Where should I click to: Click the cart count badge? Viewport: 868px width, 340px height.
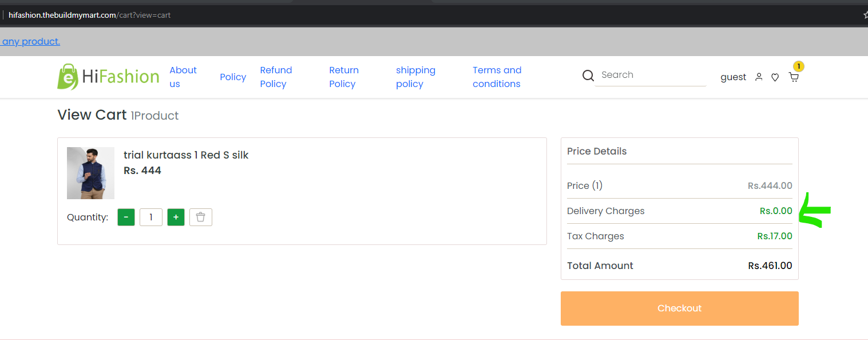pyautogui.click(x=798, y=66)
